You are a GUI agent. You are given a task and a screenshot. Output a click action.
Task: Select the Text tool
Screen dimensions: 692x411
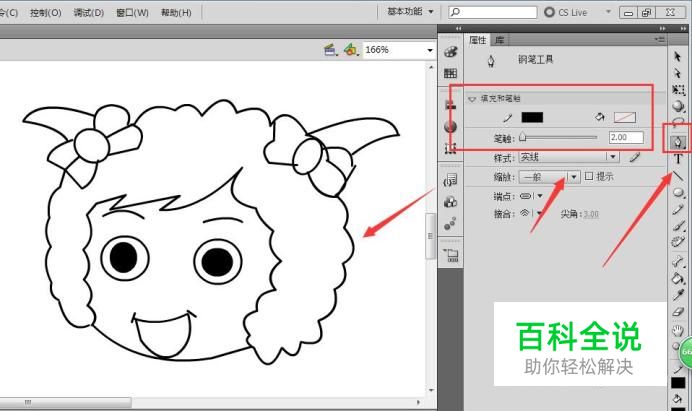[678, 159]
